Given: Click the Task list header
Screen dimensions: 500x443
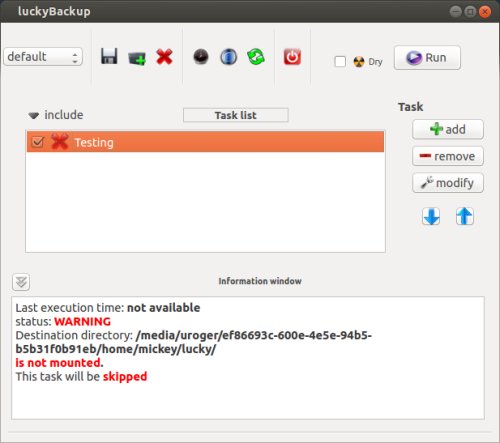Looking at the screenshot, I should tap(236, 115).
